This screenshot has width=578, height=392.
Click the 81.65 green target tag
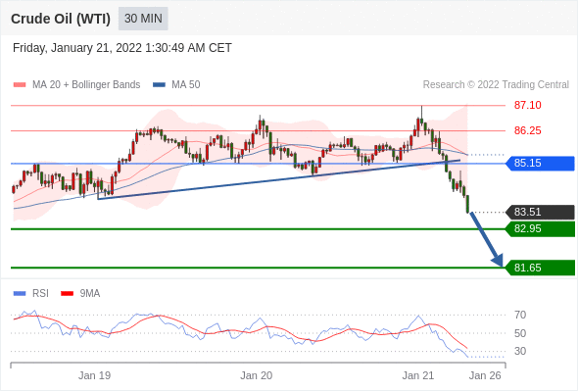coord(540,268)
